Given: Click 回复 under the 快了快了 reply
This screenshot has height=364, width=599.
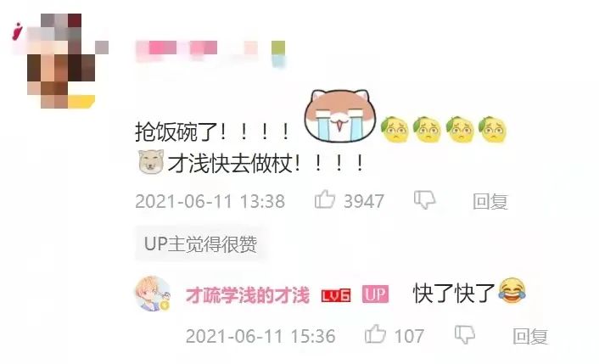Looking at the screenshot, I should 530,336.
